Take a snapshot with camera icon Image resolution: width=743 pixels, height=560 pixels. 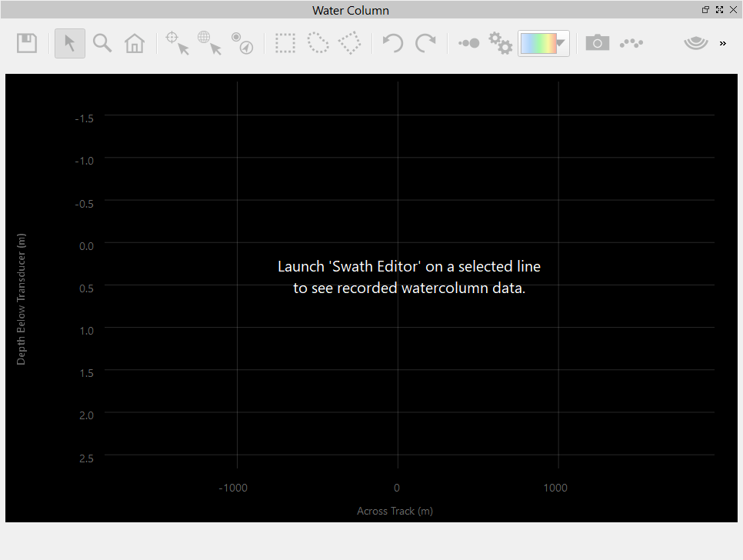pos(597,43)
